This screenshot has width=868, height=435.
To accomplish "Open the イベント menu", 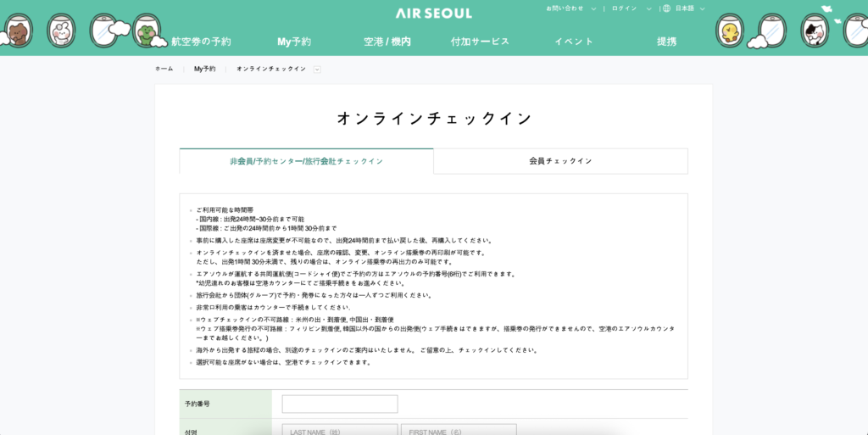I will [x=574, y=42].
